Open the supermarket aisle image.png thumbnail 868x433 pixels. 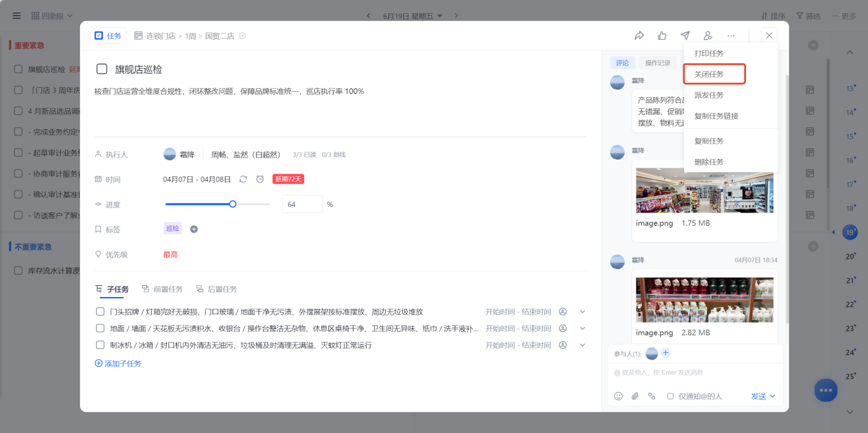[704, 190]
